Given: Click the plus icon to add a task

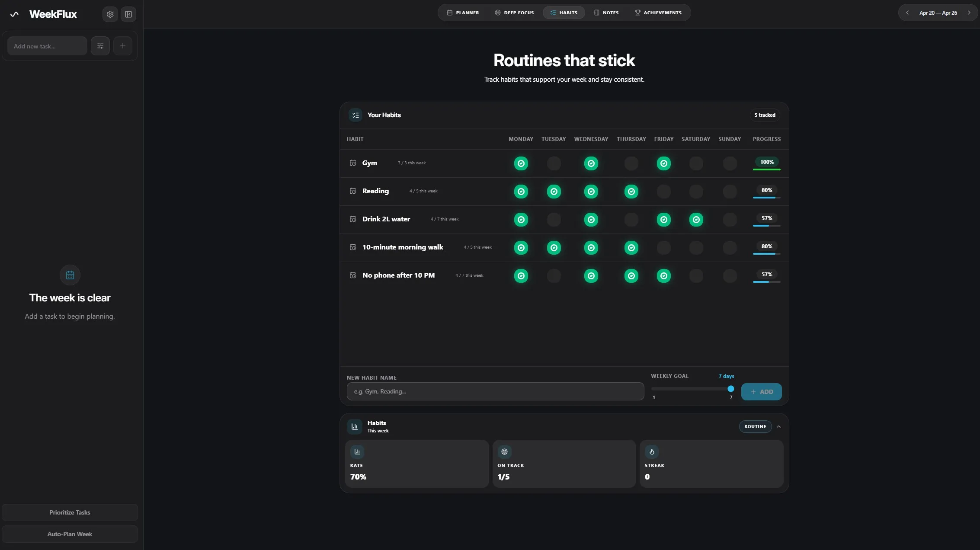Looking at the screenshot, I should (122, 45).
